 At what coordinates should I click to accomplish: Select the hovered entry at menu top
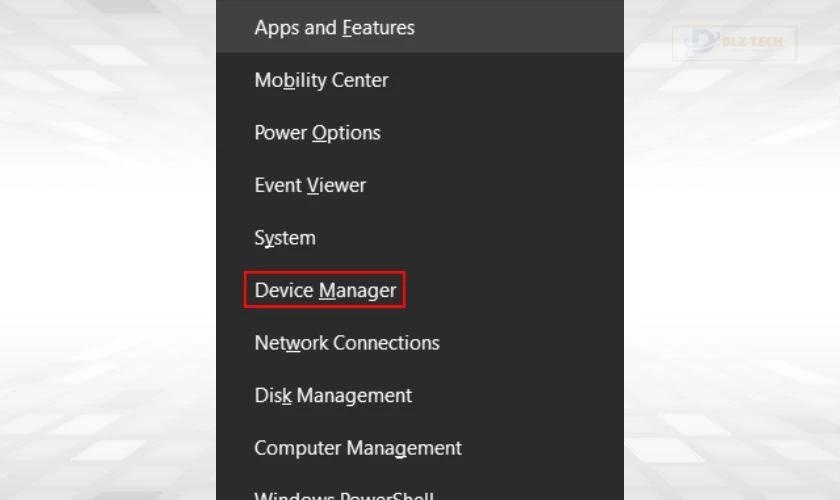[334, 28]
